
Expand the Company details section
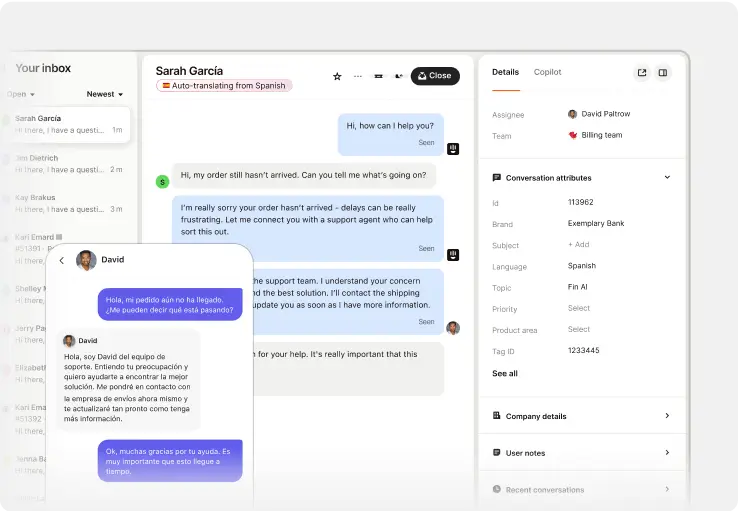[x=667, y=416]
